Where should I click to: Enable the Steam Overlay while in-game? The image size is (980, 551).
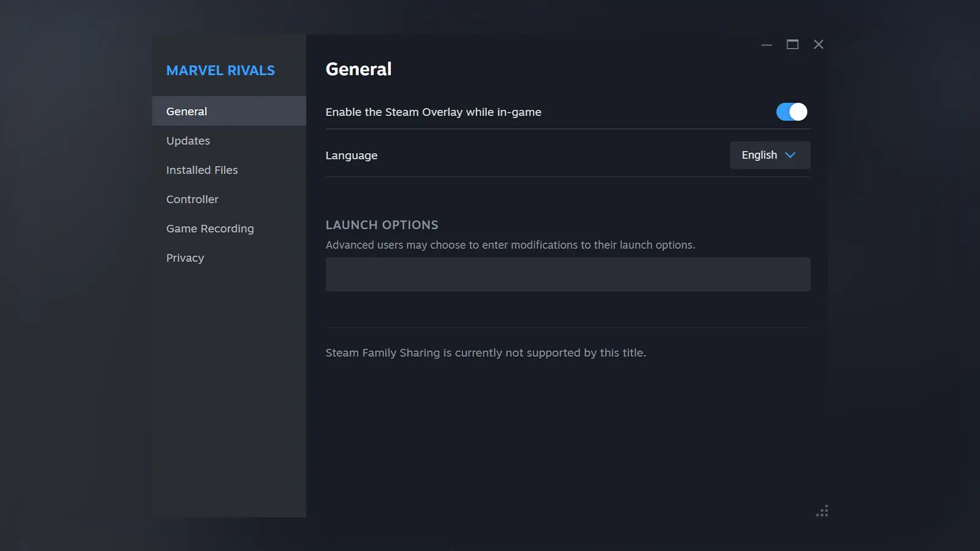791,111
